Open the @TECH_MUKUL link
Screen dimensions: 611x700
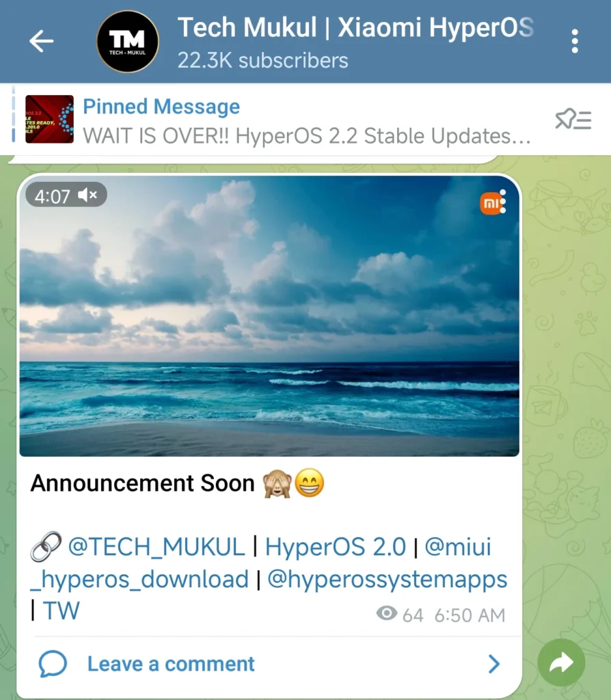(x=157, y=547)
